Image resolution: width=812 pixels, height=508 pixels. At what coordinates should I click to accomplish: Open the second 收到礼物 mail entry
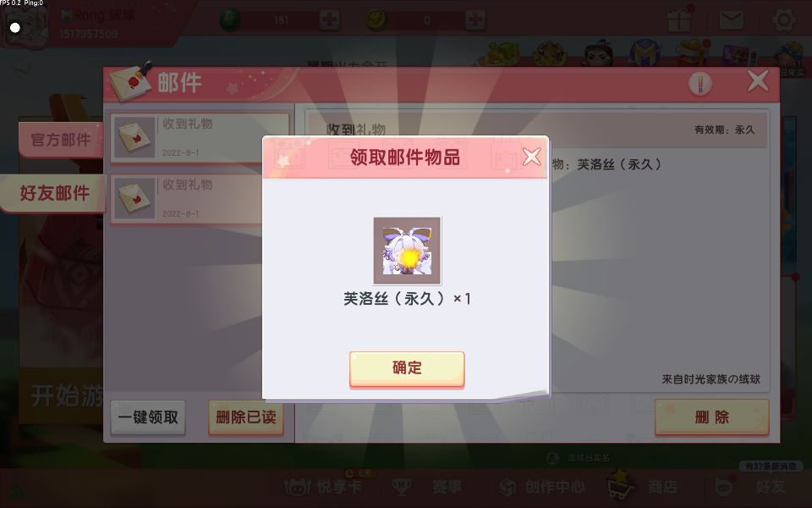click(x=186, y=198)
